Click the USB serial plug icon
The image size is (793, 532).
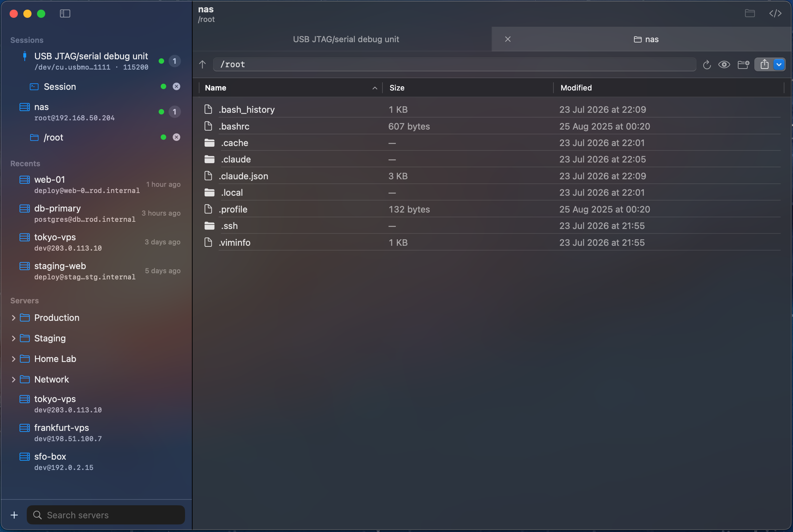(x=24, y=56)
